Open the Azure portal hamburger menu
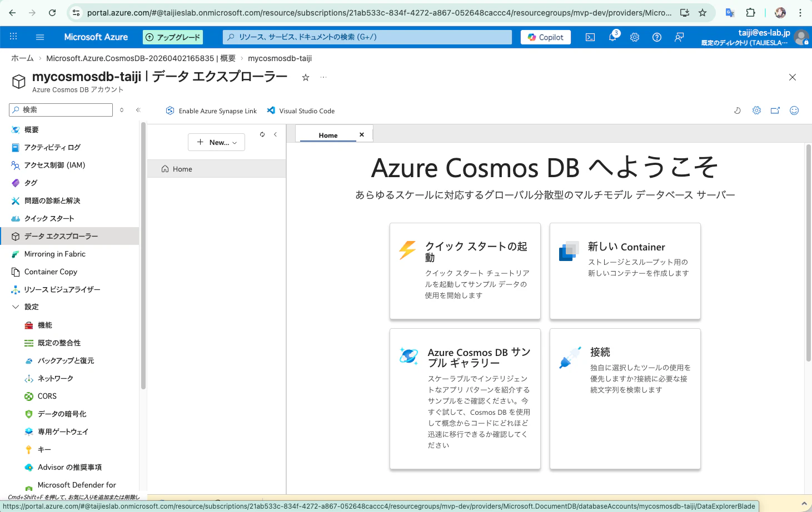 [40, 37]
